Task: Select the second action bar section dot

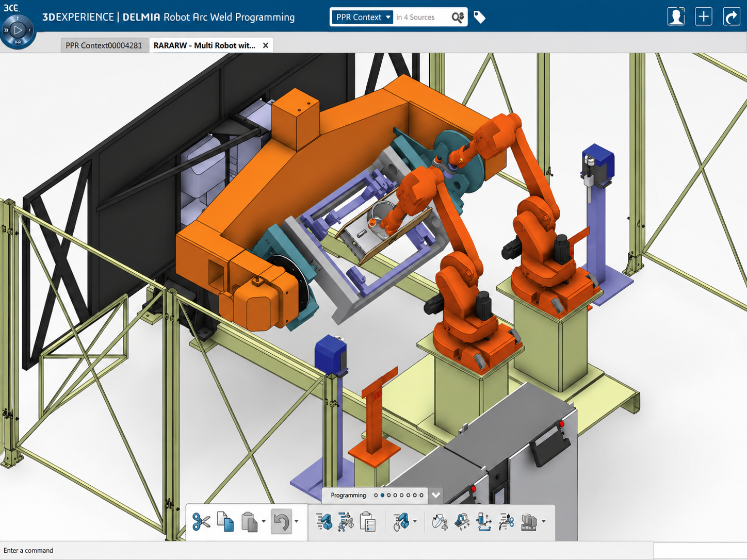Action: (382, 495)
